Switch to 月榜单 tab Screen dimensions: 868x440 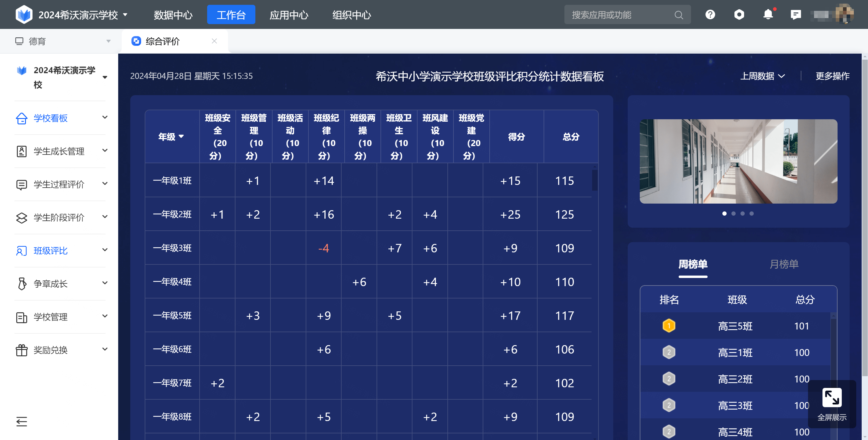tap(784, 264)
